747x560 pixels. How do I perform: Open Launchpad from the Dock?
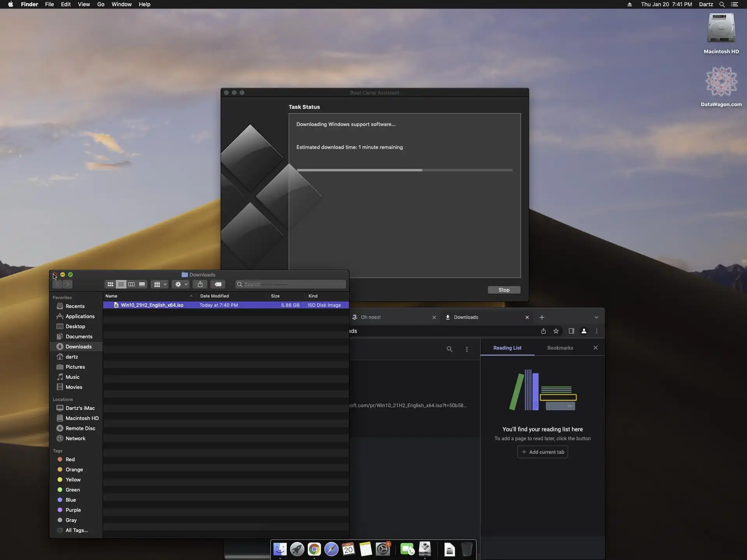click(297, 549)
